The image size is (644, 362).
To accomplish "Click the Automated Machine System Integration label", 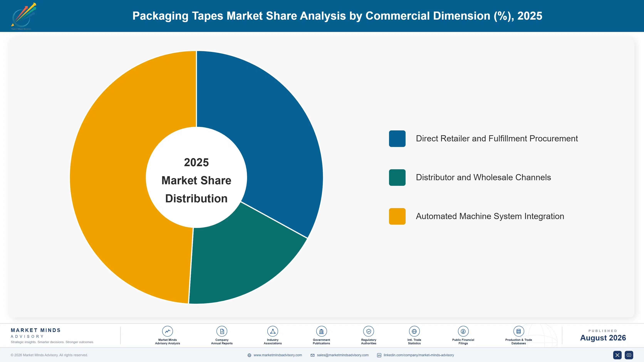I will click(490, 216).
